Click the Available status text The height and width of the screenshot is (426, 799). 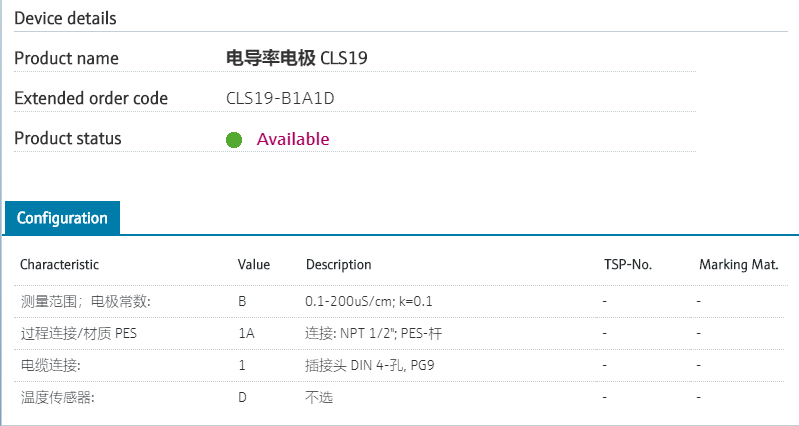[293, 139]
